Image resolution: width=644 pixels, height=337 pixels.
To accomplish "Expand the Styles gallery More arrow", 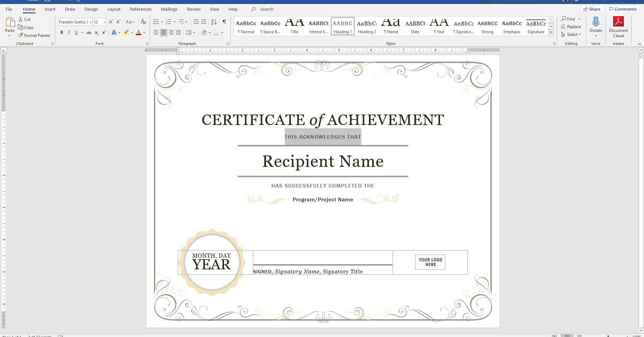I will pyautogui.click(x=551, y=32).
